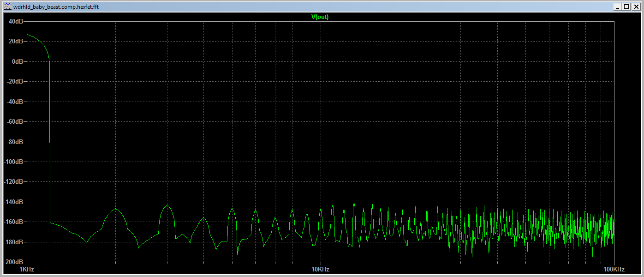Click the -100dB axis label
Viewport: 644px width, 277px height.
click(x=14, y=162)
